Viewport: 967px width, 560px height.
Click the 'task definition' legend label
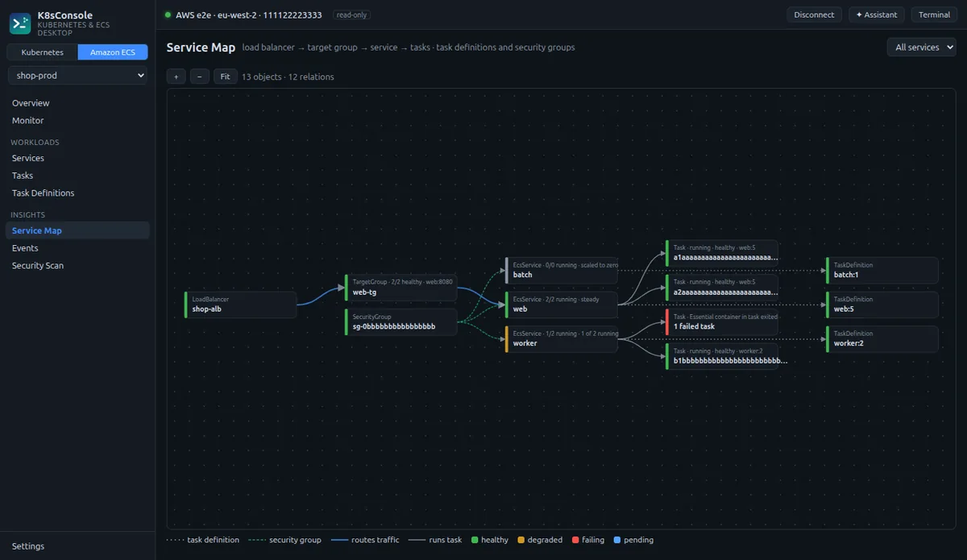[x=213, y=540]
